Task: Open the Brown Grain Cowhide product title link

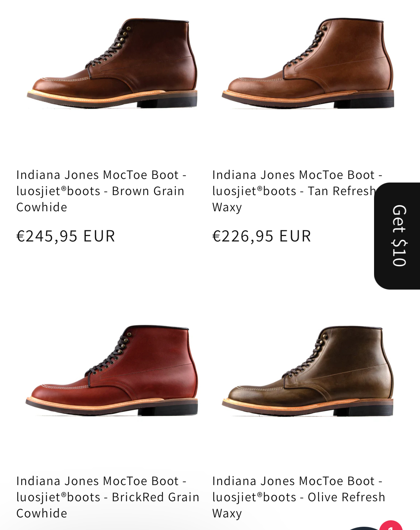Action: (101, 191)
